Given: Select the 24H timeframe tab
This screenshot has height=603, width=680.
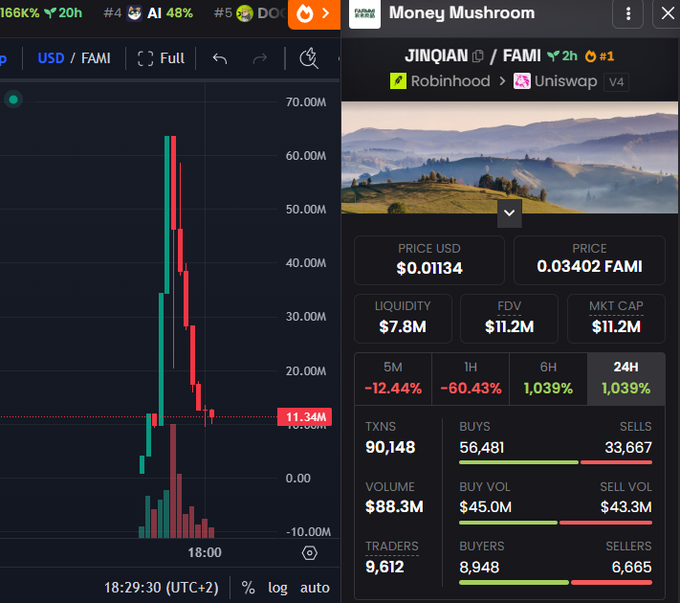Looking at the screenshot, I should [x=626, y=379].
